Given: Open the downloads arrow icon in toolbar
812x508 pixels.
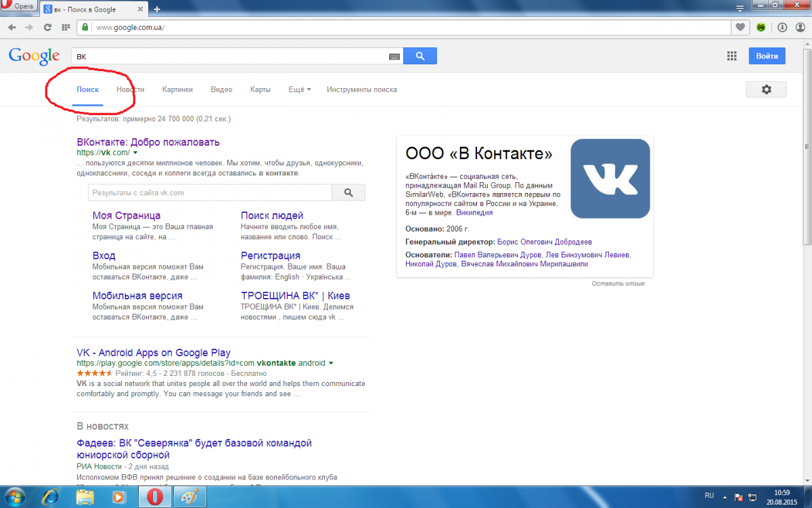Looking at the screenshot, I should click(x=782, y=28).
